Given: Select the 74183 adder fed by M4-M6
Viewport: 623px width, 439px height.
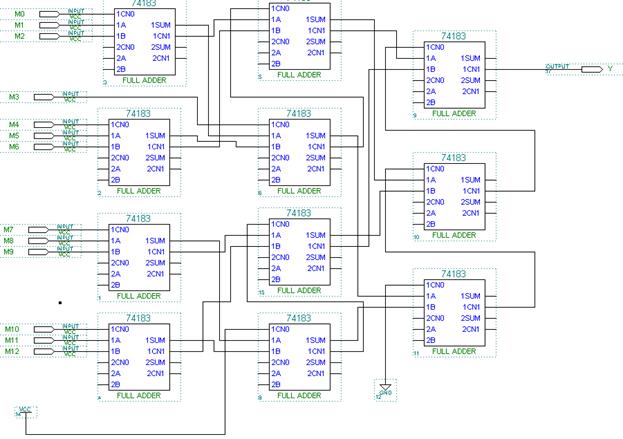Looking at the screenshot, I should pos(139,153).
